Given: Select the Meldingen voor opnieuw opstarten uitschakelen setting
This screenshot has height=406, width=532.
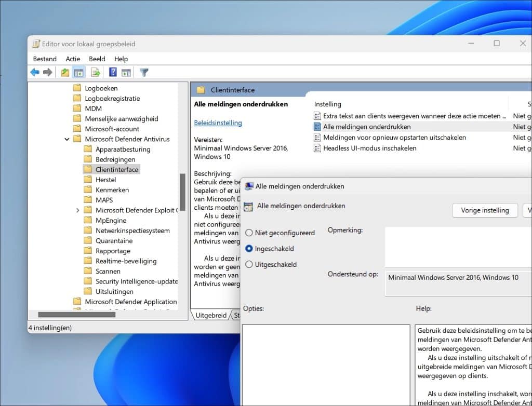Looking at the screenshot, I should coord(395,138).
